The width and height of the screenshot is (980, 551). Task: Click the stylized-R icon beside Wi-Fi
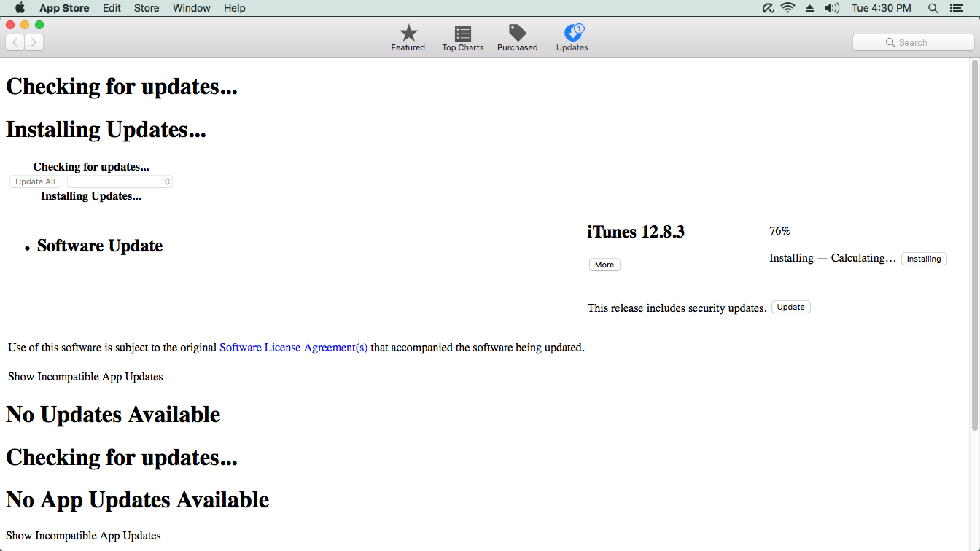768,8
